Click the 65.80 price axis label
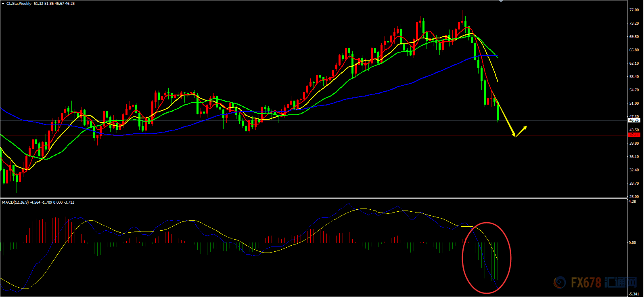 pyautogui.click(x=634, y=50)
